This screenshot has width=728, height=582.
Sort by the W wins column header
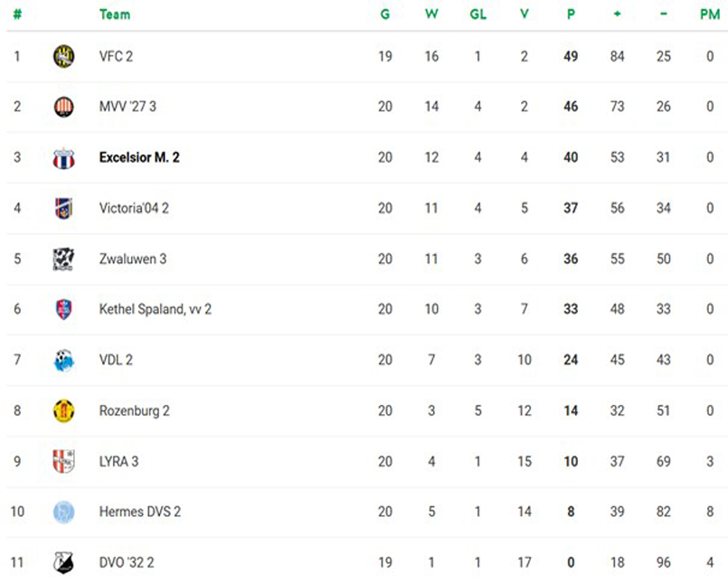431,14
